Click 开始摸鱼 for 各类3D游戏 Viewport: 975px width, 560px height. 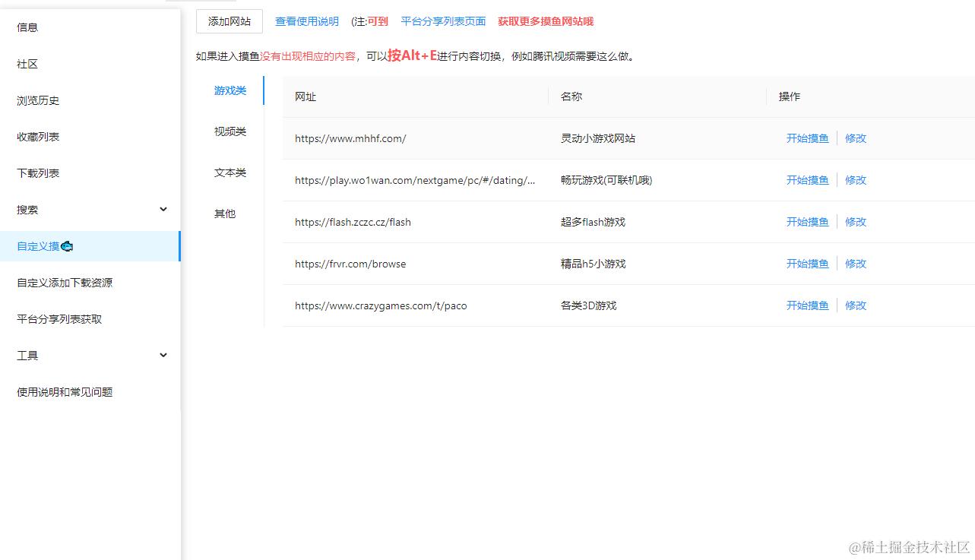807,305
